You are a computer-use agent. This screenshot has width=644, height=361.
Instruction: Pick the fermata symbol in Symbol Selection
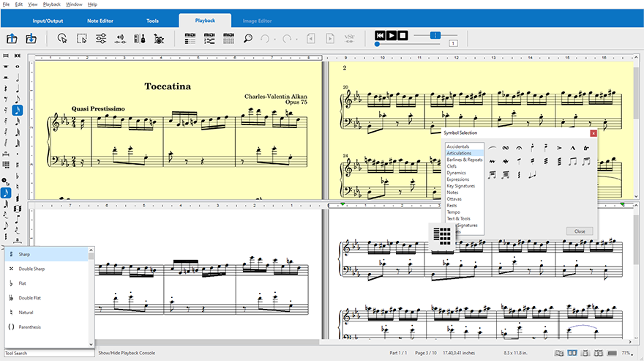519,148
